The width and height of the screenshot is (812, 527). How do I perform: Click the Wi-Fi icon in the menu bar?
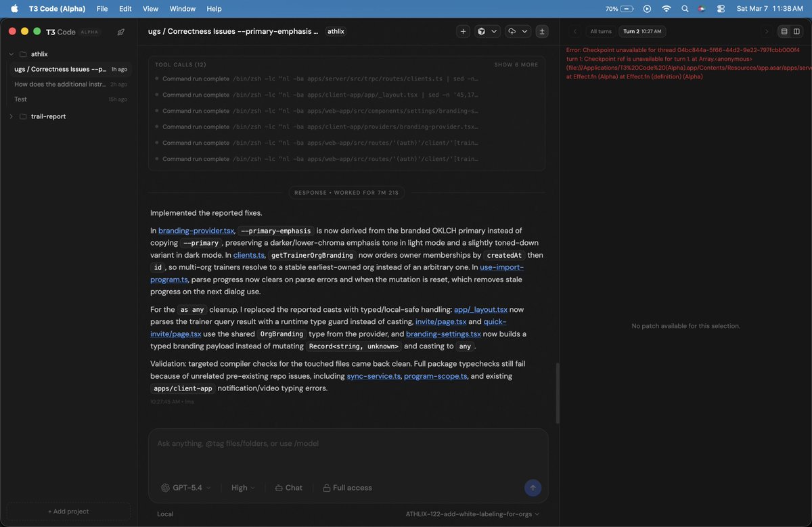(667, 9)
